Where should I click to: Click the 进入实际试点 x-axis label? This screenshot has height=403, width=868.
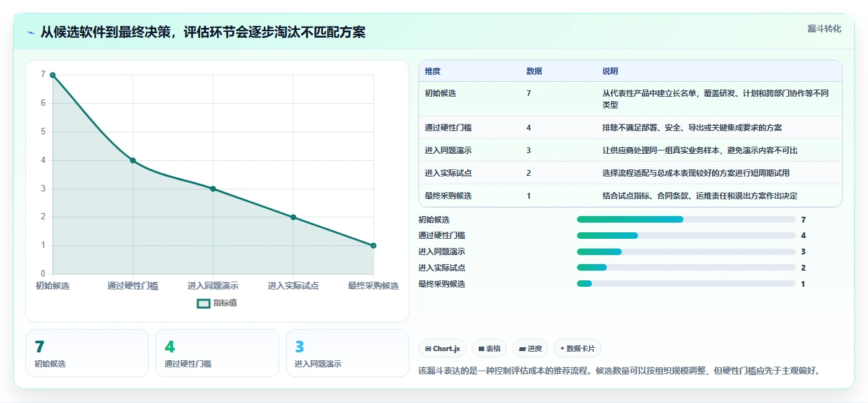(x=293, y=286)
